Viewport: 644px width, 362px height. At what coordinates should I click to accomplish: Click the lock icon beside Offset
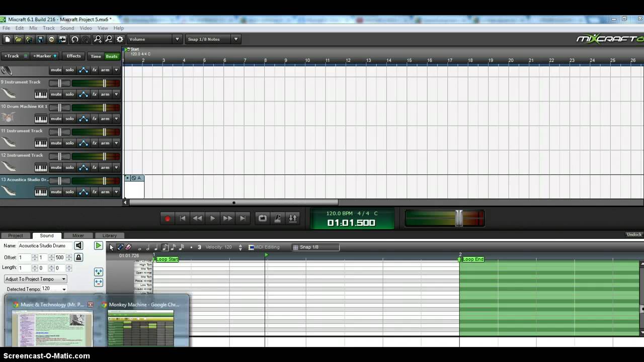click(78, 257)
